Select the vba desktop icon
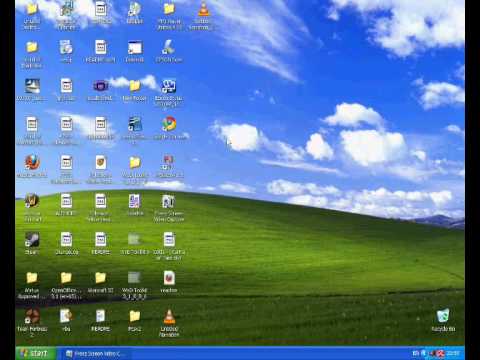 point(66,316)
